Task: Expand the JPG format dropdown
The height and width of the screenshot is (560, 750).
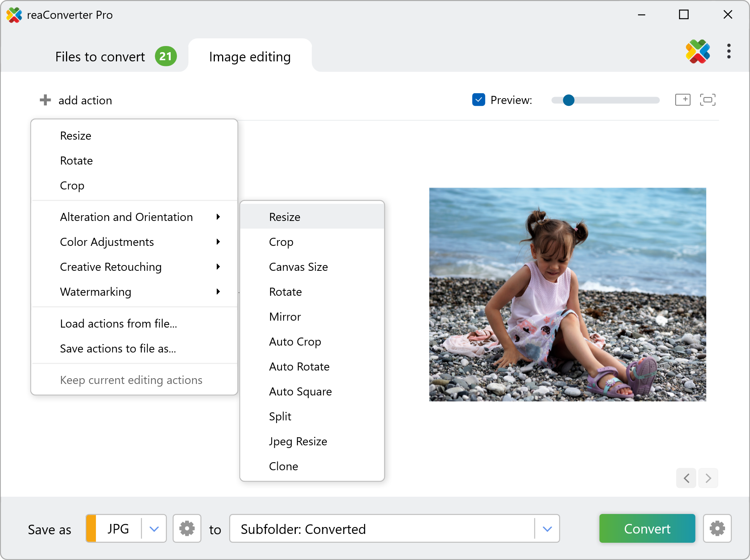Action: (x=154, y=529)
